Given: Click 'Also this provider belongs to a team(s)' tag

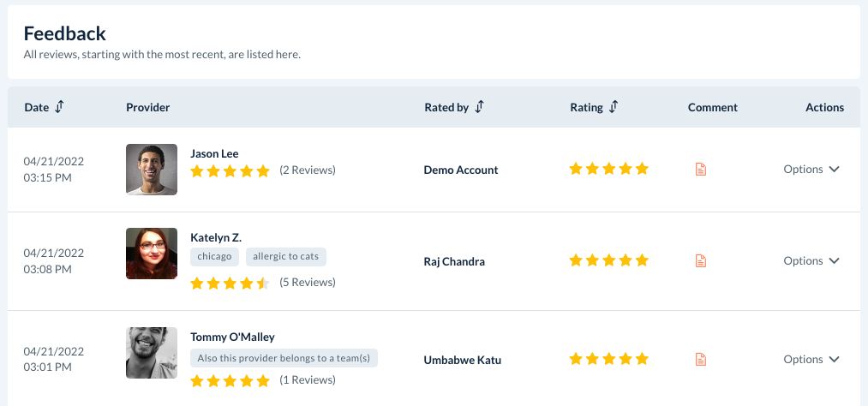Looking at the screenshot, I should (x=284, y=357).
